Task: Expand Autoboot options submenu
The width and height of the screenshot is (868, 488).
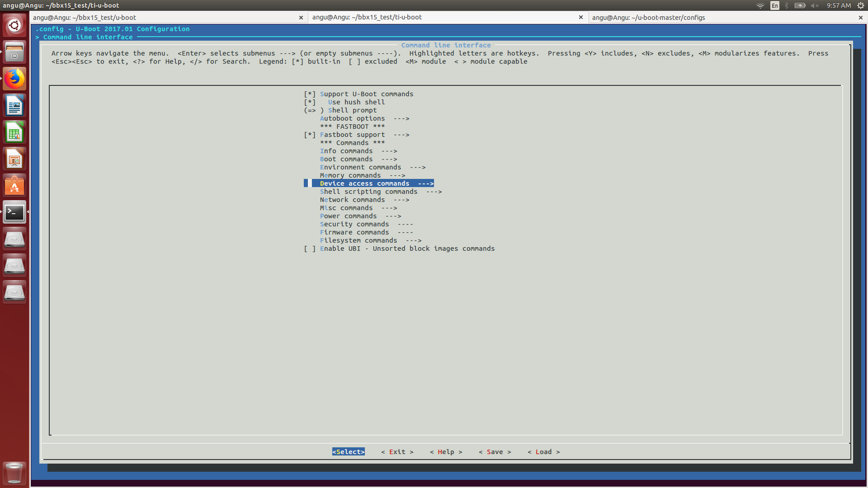Action: [365, 118]
